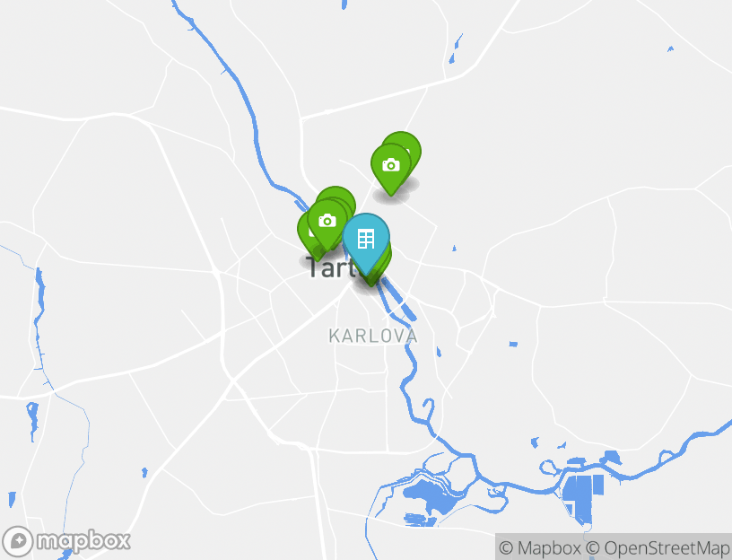Click the small blue pond at the top edge
Viewport: 732px width, 560px height.
coord(344,4)
